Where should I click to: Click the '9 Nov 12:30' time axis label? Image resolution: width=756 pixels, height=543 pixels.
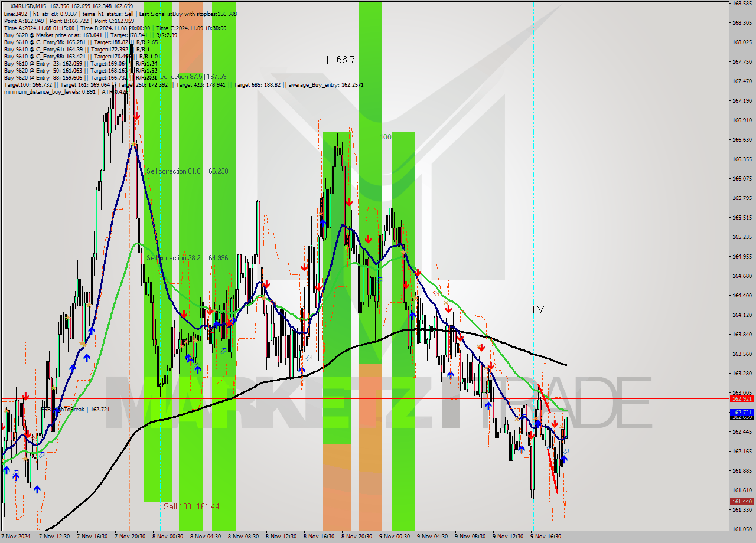point(508,537)
